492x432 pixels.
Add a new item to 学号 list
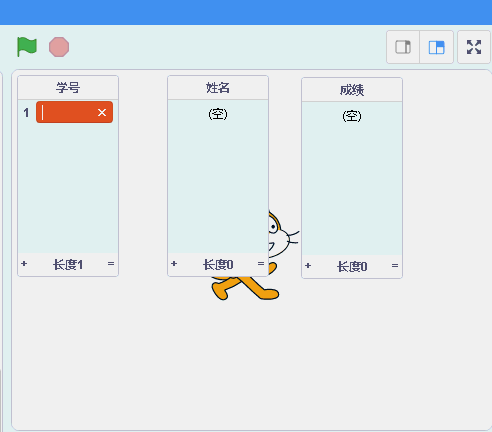coord(24,264)
